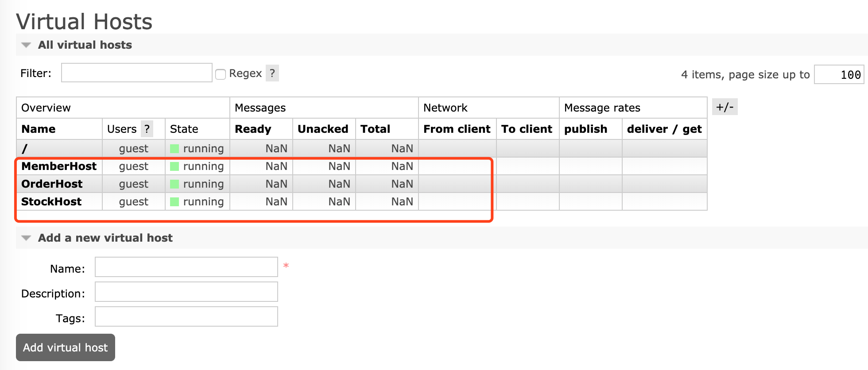Viewport: 868px width, 370px height.
Task: Click the +/- columns toggle button
Action: click(x=725, y=107)
